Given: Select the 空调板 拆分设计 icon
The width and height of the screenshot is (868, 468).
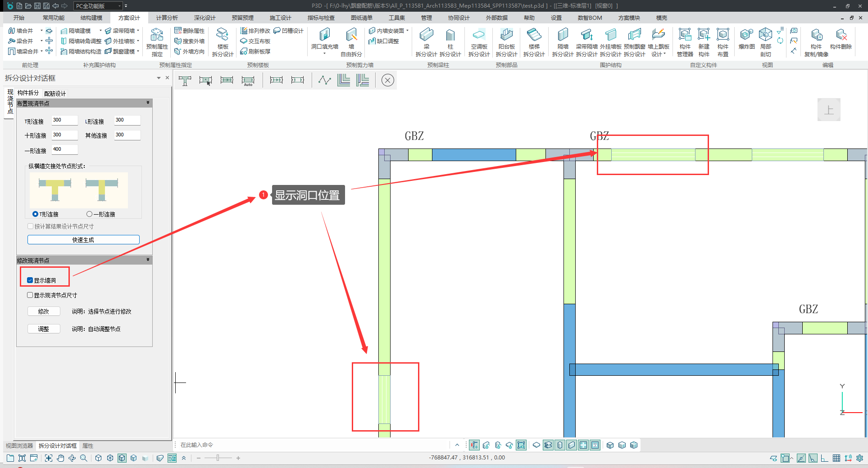Looking at the screenshot, I should [x=479, y=36].
